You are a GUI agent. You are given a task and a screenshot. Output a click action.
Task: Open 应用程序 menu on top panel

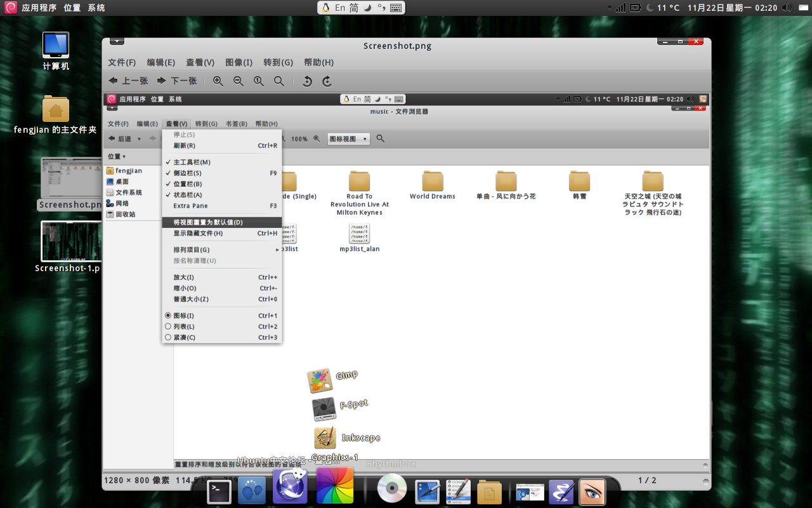(x=39, y=8)
